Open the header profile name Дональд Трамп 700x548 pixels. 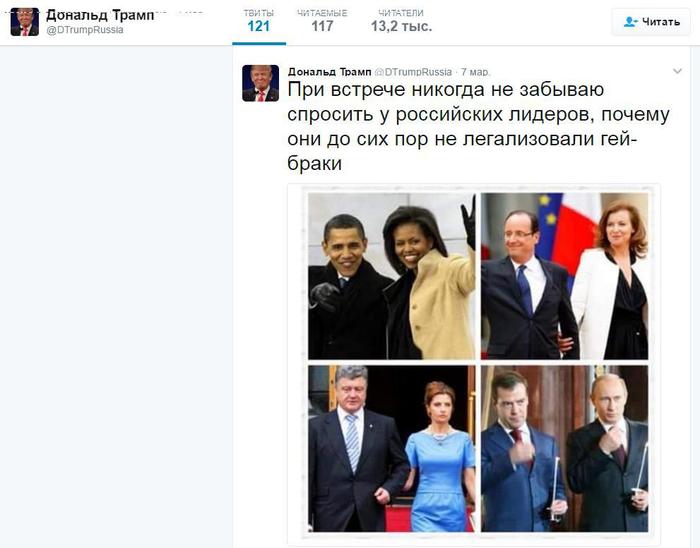[100, 15]
